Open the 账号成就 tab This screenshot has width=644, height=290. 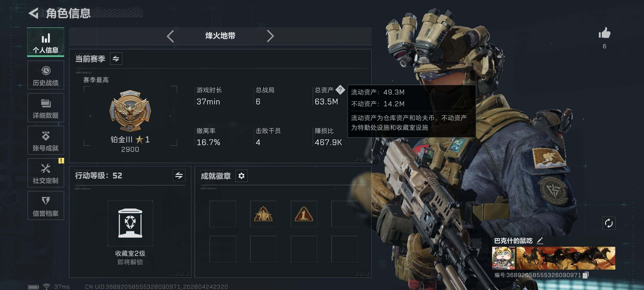click(x=46, y=140)
